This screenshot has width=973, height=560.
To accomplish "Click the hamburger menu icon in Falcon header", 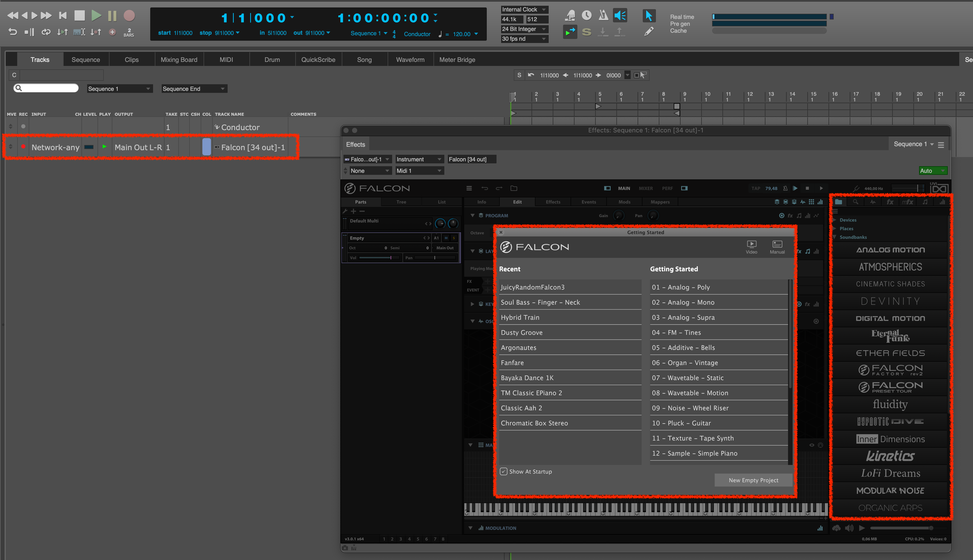I will tap(469, 188).
